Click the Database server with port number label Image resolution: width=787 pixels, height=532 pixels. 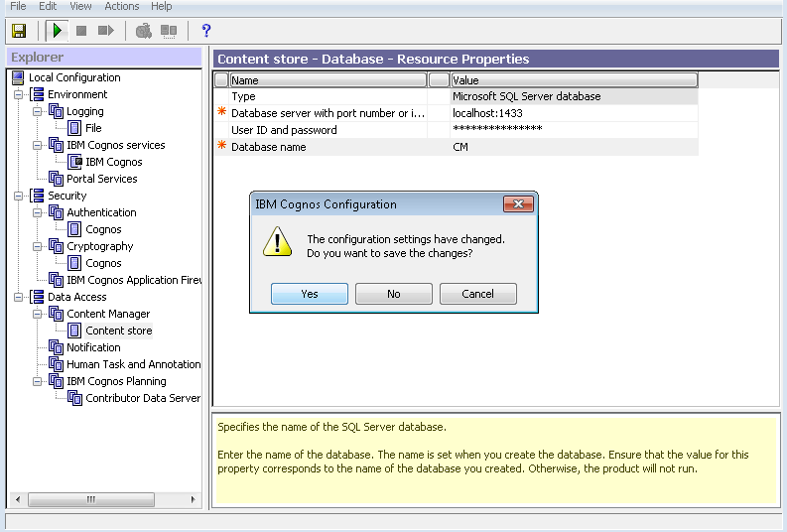point(328,113)
